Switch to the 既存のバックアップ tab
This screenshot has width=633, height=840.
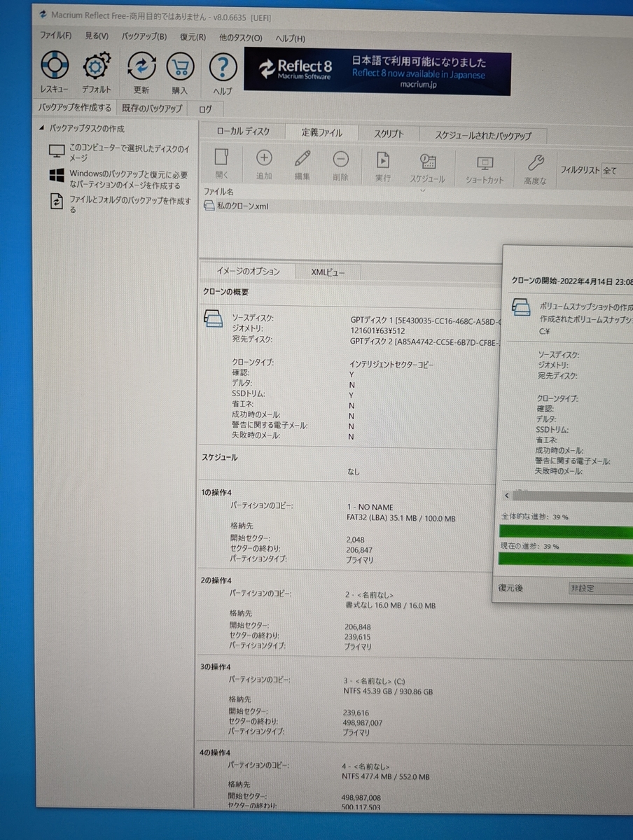(x=152, y=108)
